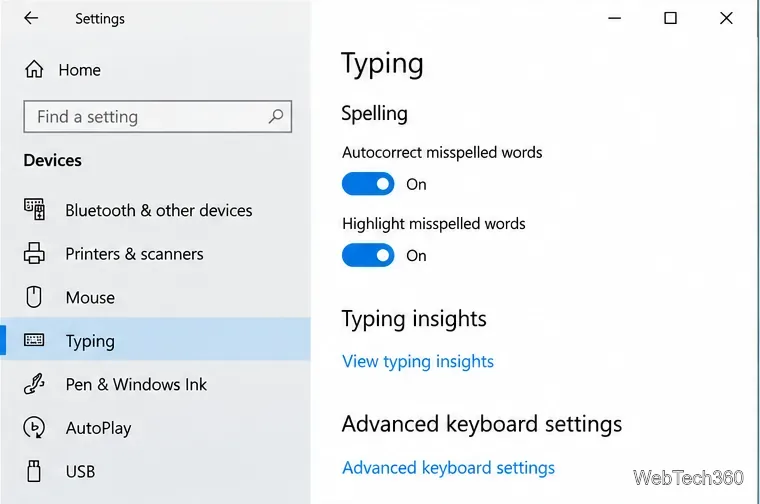The image size is (760, 504).
Task: Maximize the Settings window
Action: click(670, 18)
